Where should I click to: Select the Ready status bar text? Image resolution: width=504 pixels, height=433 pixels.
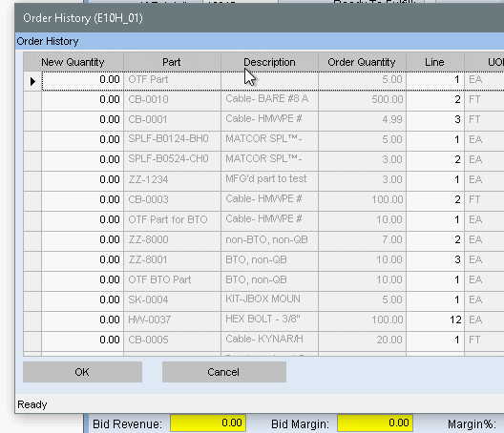(32, 404)
